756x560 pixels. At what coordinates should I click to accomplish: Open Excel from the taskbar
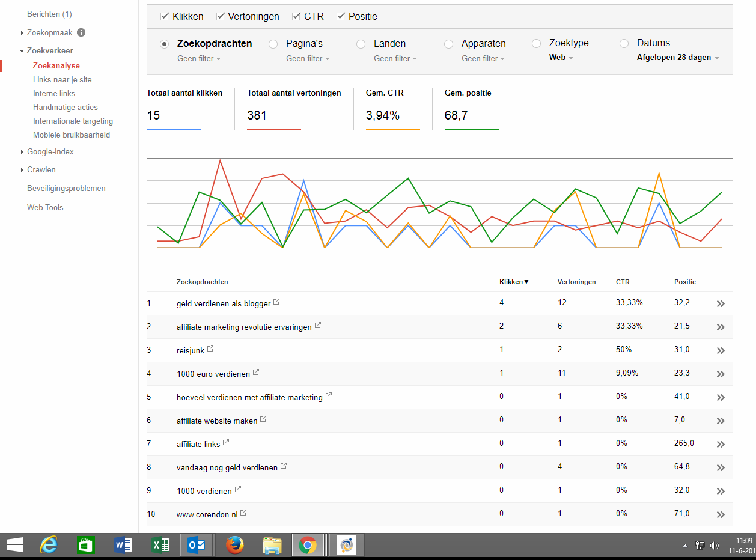(x=160, y=545)
